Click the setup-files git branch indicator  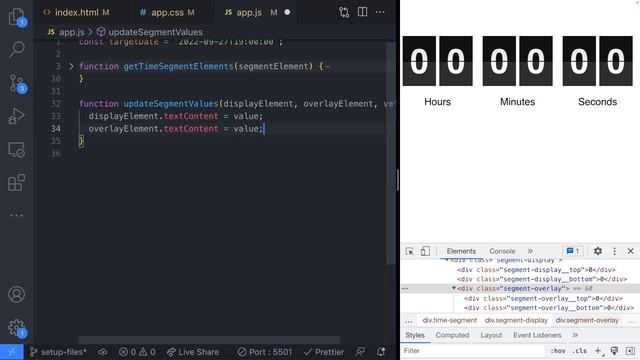coord(58,352)
